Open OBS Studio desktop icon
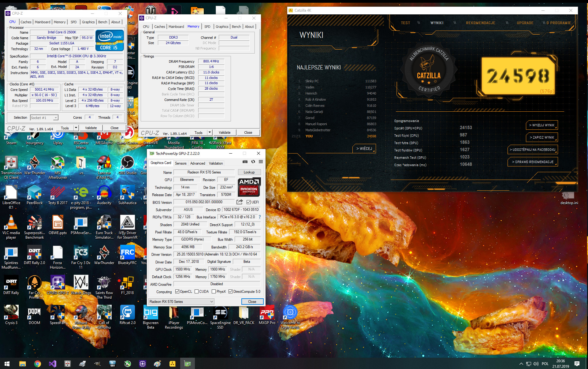This screenshot has width=588, height=369. click(x=127, y=165)
